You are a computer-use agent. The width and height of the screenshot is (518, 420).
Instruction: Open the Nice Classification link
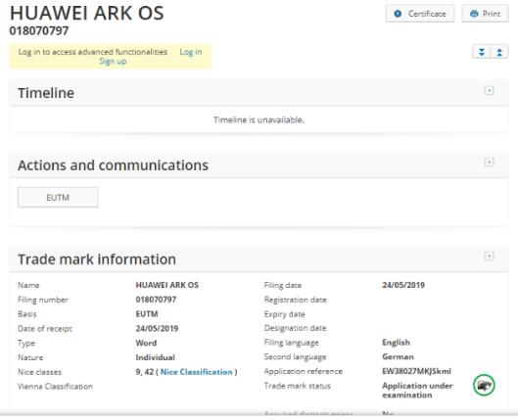196,372
